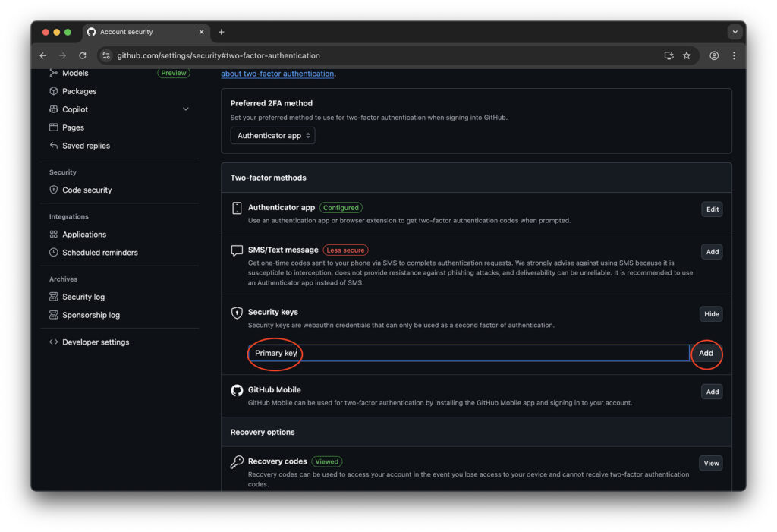Add GitHub Mobile as two-factor method
This screenshot has height=532, width=777.
coord(712,392)
